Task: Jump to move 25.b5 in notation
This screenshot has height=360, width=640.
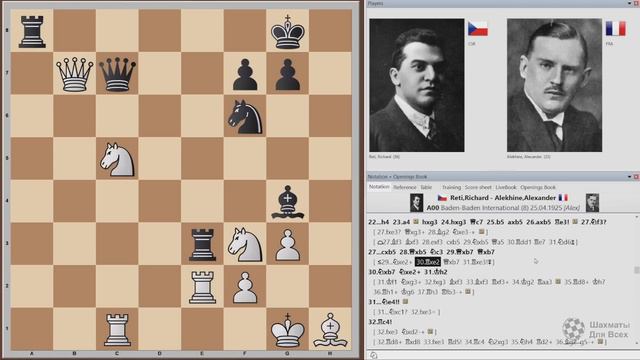Action: click(495, 222)
